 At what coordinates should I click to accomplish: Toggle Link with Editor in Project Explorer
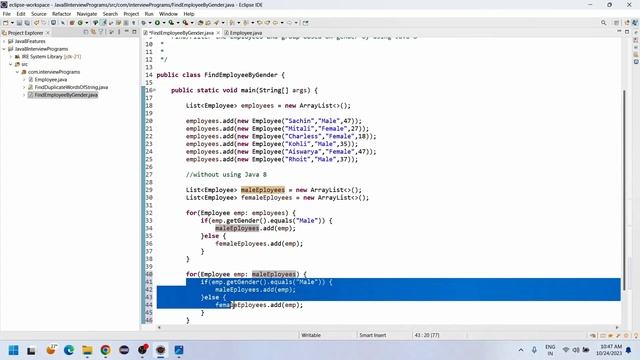(x=93, y=32)
